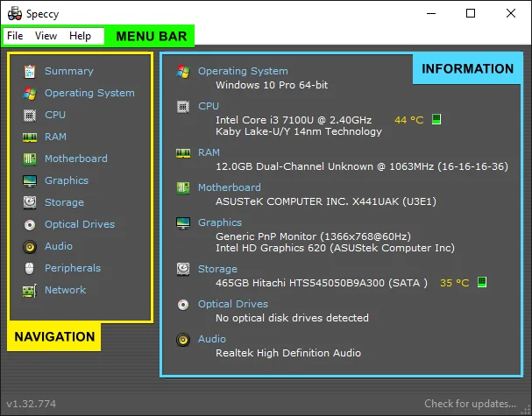Open the Storage heading in information panel

[x=217, y=269]
